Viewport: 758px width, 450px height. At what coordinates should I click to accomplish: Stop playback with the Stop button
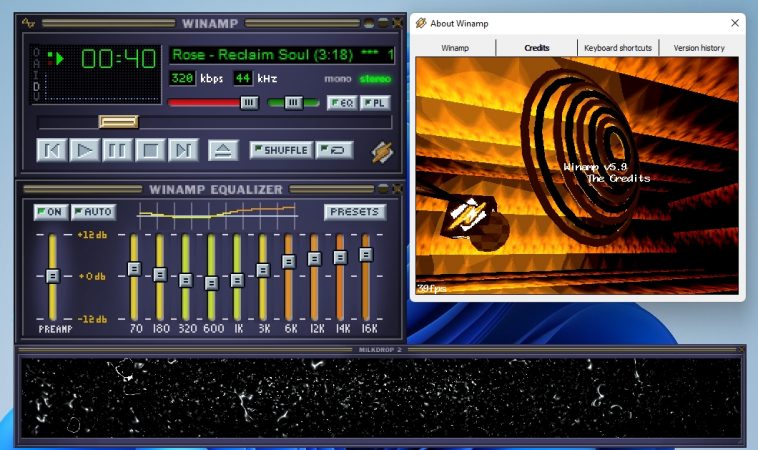click(x=150, y=150)
